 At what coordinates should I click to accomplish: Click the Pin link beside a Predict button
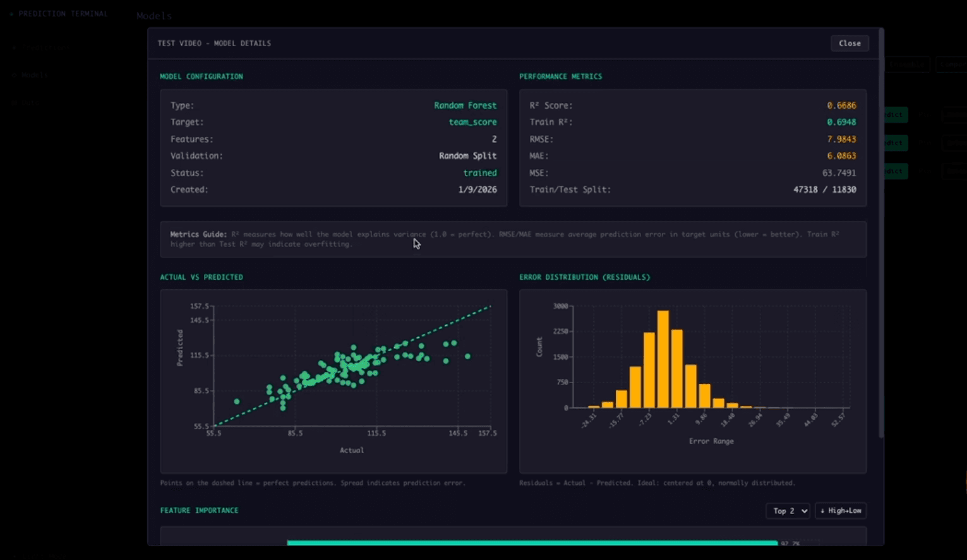[x=926, y=114]
